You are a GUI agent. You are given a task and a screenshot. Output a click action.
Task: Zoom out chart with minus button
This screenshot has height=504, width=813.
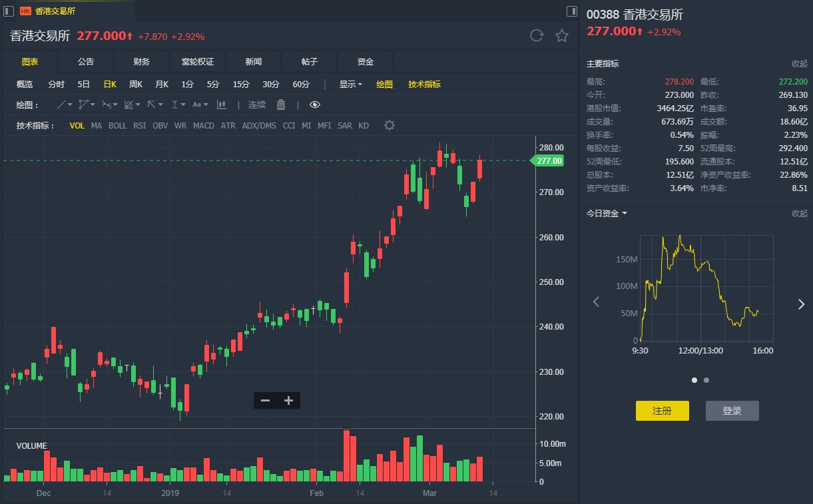(x=266, y=400)
